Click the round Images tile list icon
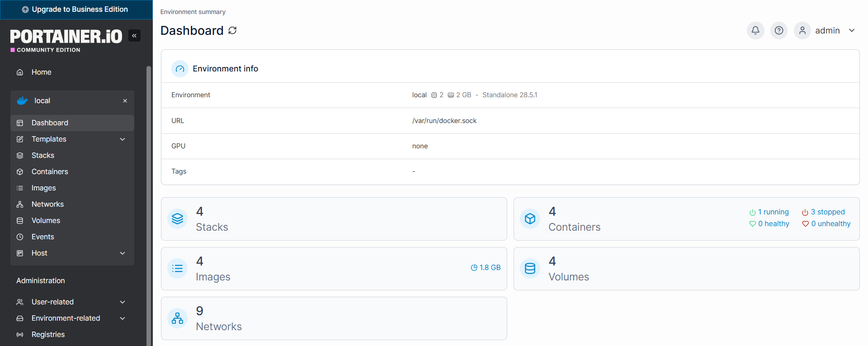Image resolution: width=868 pixels, height=346 pixels. coord(178,269)
